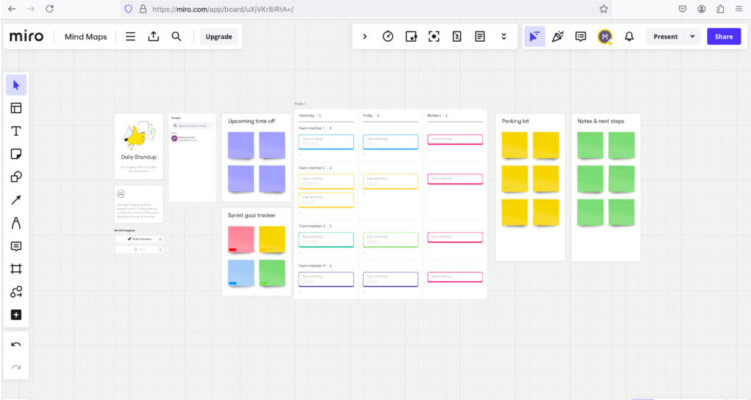Click the Mind Maps board title

(x=86, y=36)
